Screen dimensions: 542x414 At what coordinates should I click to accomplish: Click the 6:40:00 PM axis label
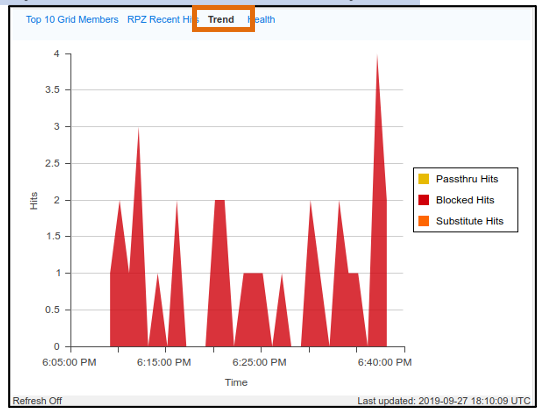pos(385,363)
